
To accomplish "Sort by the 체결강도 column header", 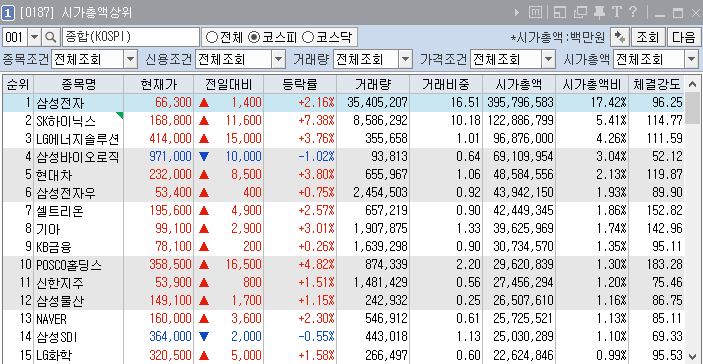I will pyautogui.click(x=657, y=84).
